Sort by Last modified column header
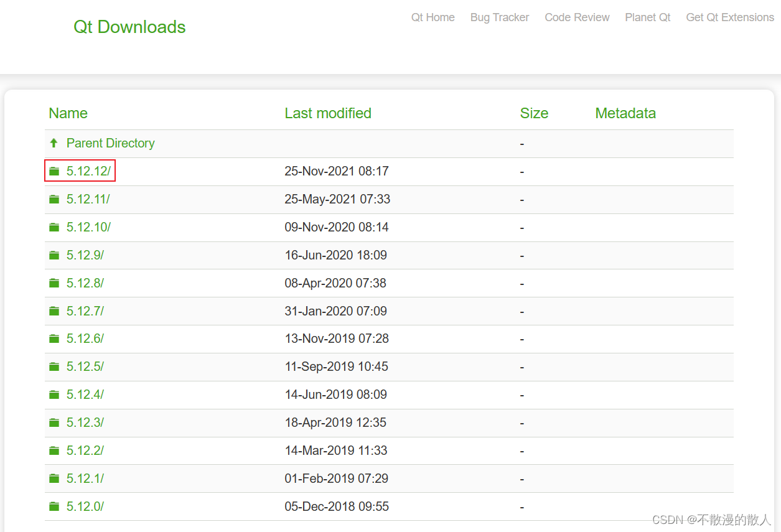This screenshot has height=532, width=781. pyautogui.click(x=328, y=113)
